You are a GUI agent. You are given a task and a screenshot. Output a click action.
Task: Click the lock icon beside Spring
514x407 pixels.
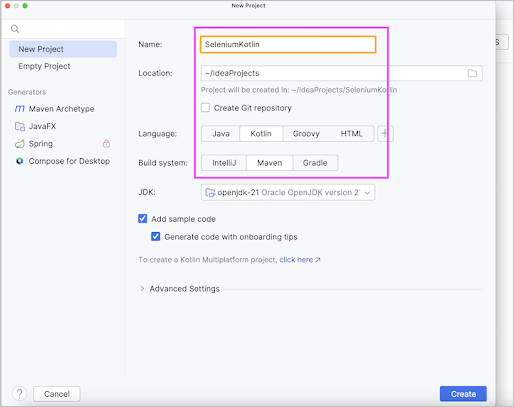(x=106, y=143)
